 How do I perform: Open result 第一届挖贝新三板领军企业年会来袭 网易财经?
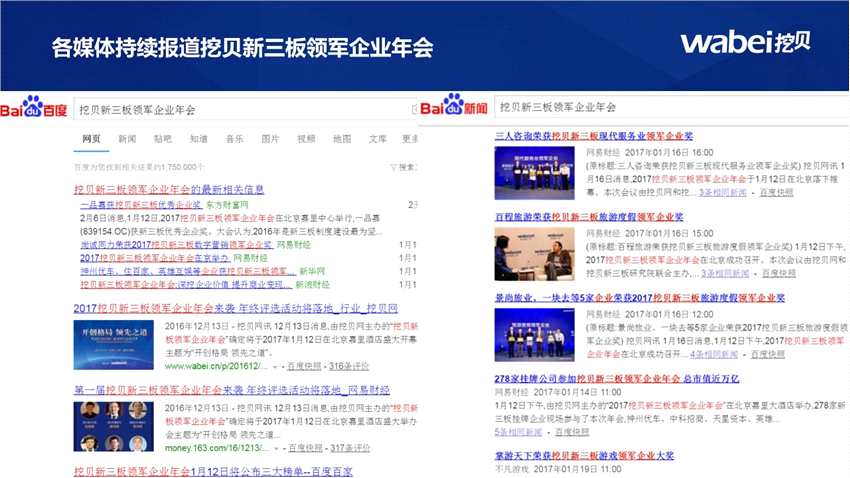point(231,390)
